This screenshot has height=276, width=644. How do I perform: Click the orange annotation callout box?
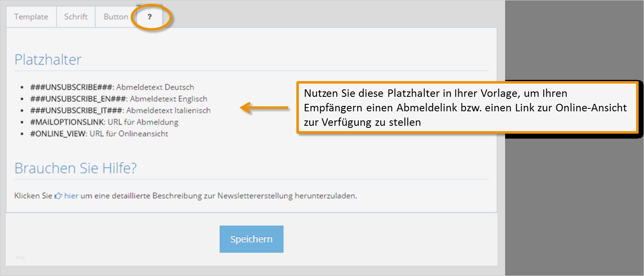pos(467,108)
